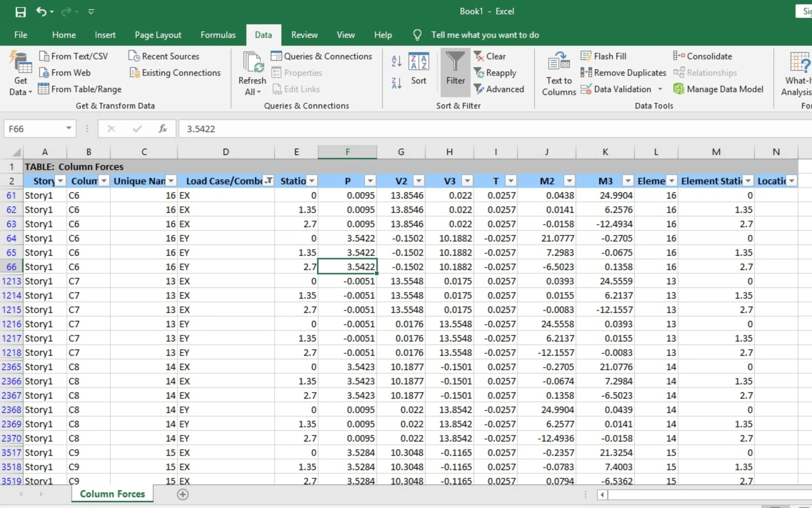Click Remove Duplicates tool
Viewport: 812px width, 508px height.
point(623,73)
